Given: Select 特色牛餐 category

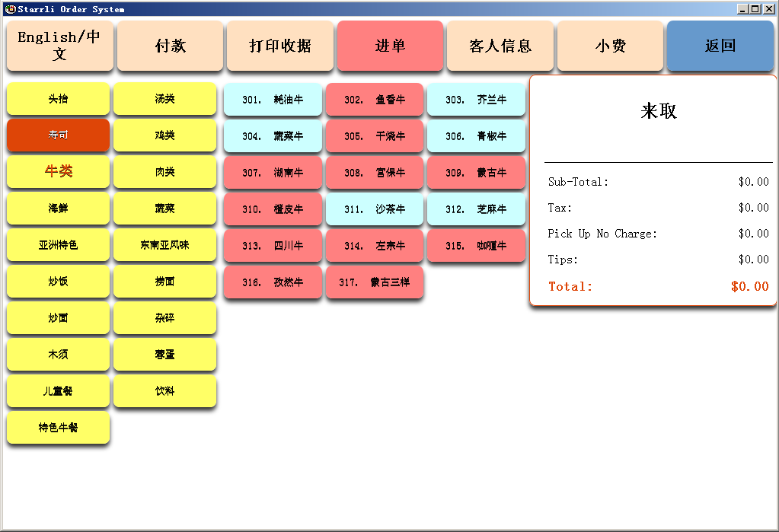Looking at the screenshot, I should [59, 428].
